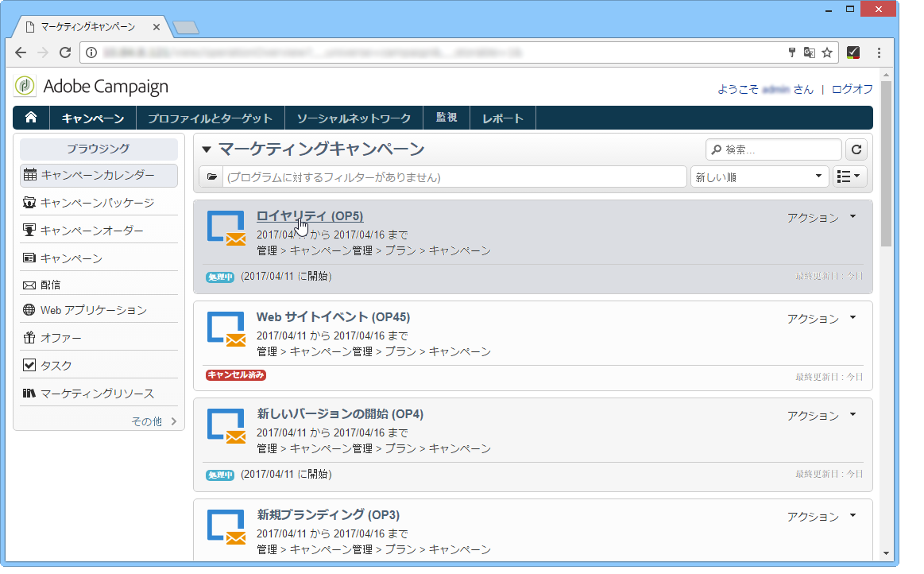Click the campaign icon for Web サイトイベント (OP45)
924x574 pixels.
click(226, 328)
